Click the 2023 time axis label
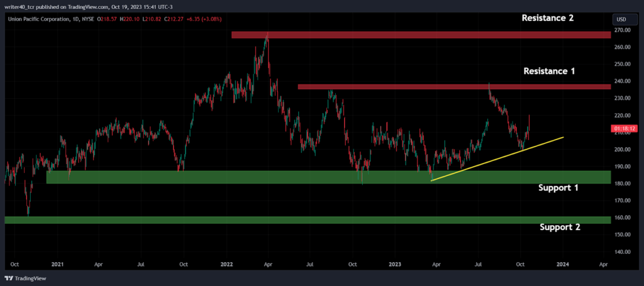Screen dimensions: 644x286 tap(395, 265)
